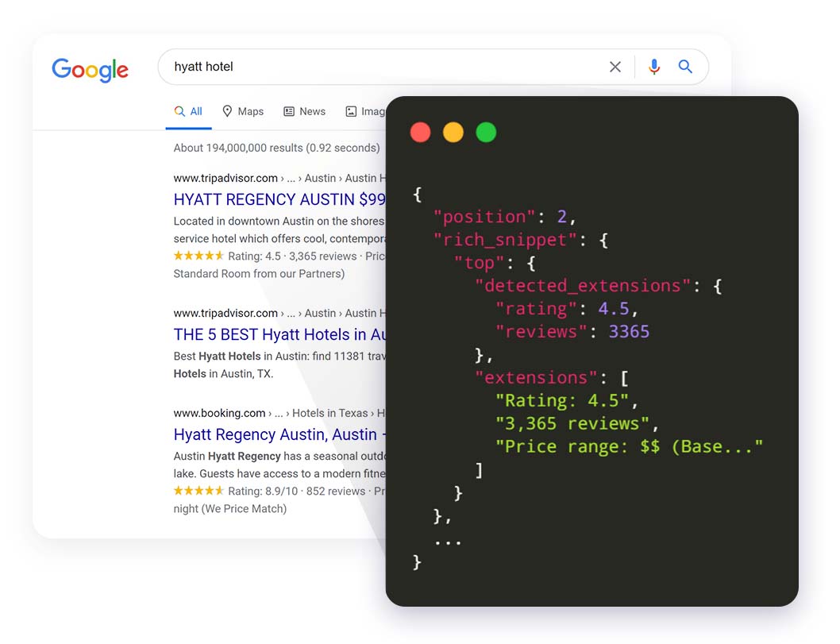Screen dimensions: 840x644
Task: Click the "rich_snippet" key in the JSON
Action: point(505,240)
